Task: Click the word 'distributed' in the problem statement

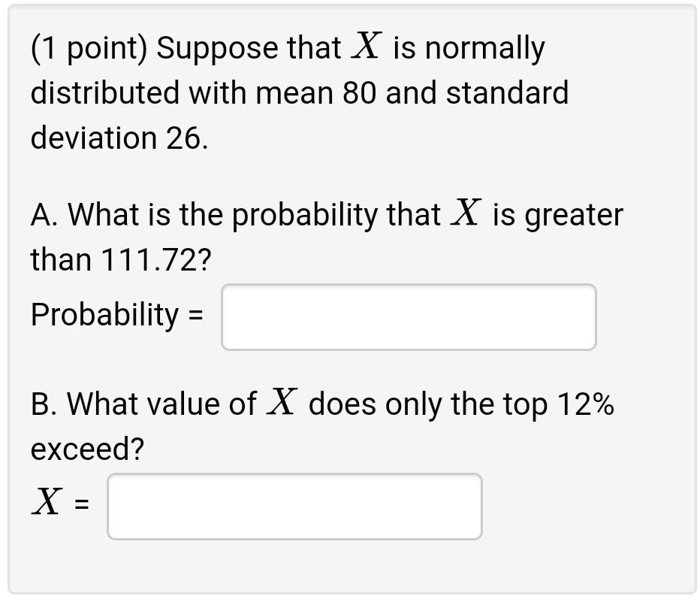Action: click(96, 92)
